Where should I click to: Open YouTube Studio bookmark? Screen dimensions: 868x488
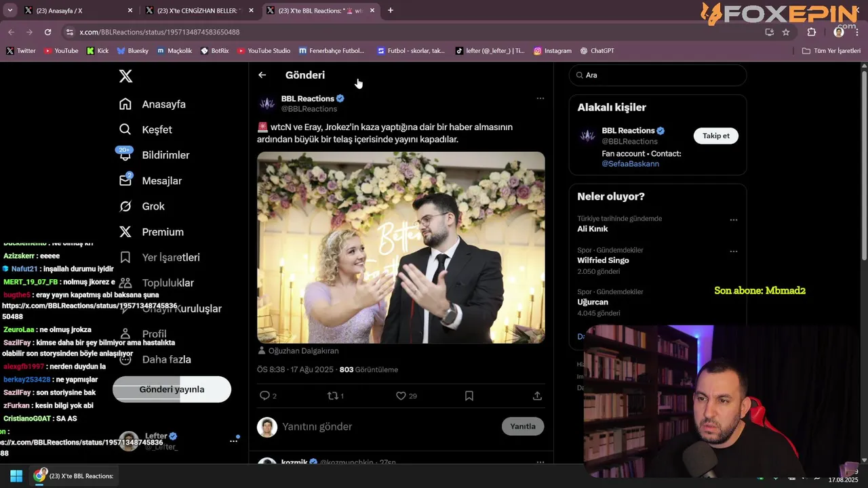tap(264, 51)
